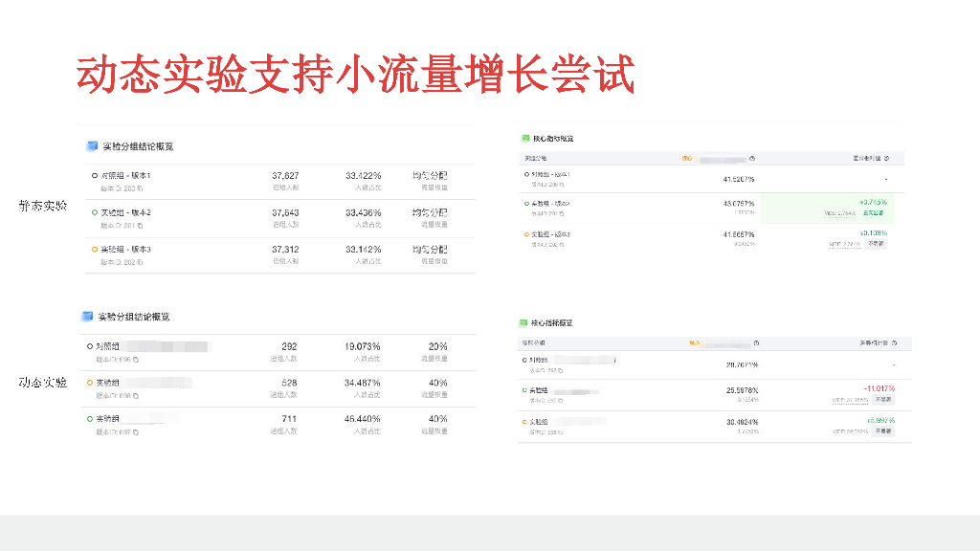Click the green icon of the lower metrics panel
The height and width of the screenshot is (551, 980).
[x=523, y=322]
